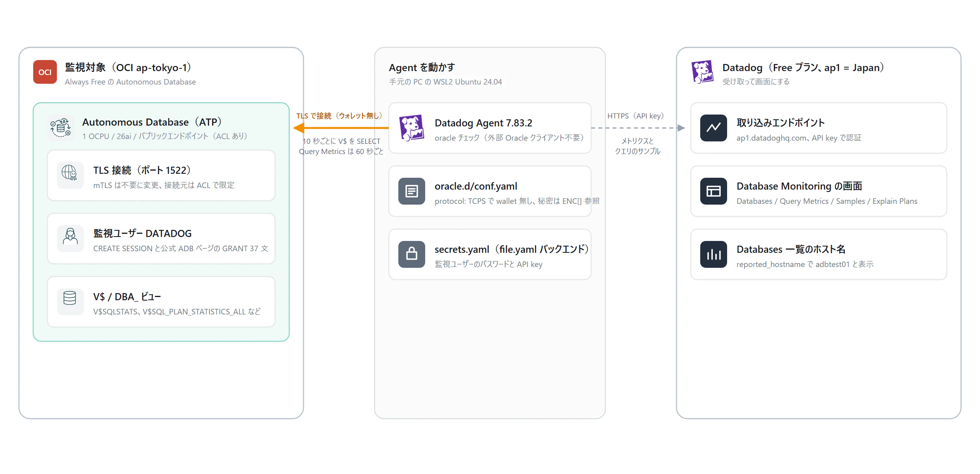Click the oracle チェック（外部 Oracle クライアント不要）text

point(509,138)
